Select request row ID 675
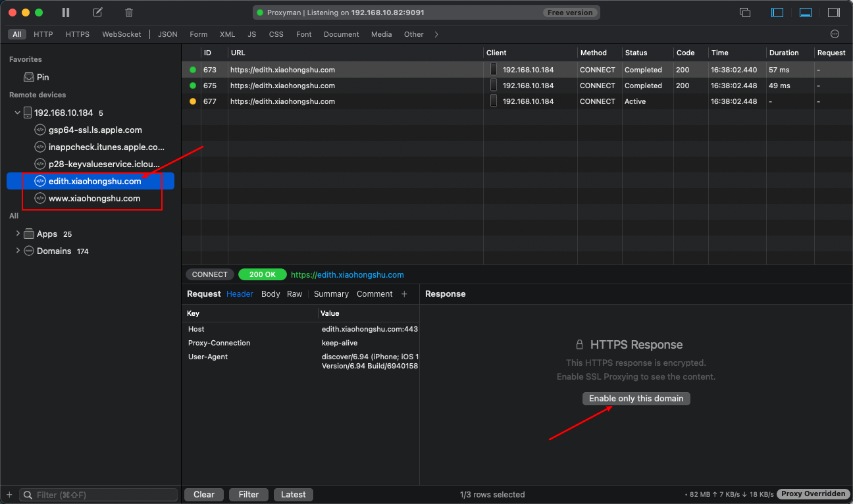 517,86
